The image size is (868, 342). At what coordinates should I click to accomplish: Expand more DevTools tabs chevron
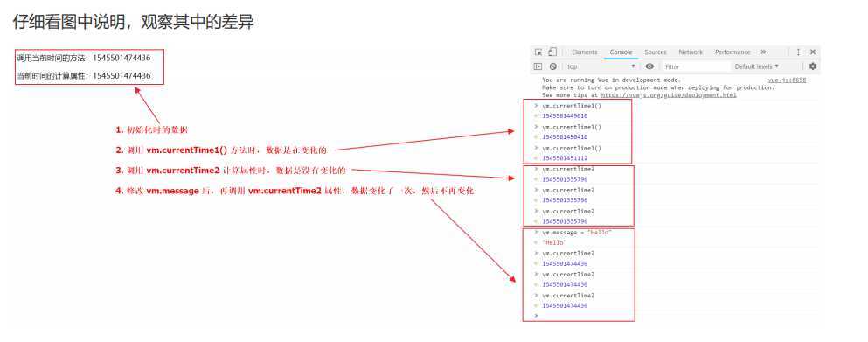click(x=763, y=52)
